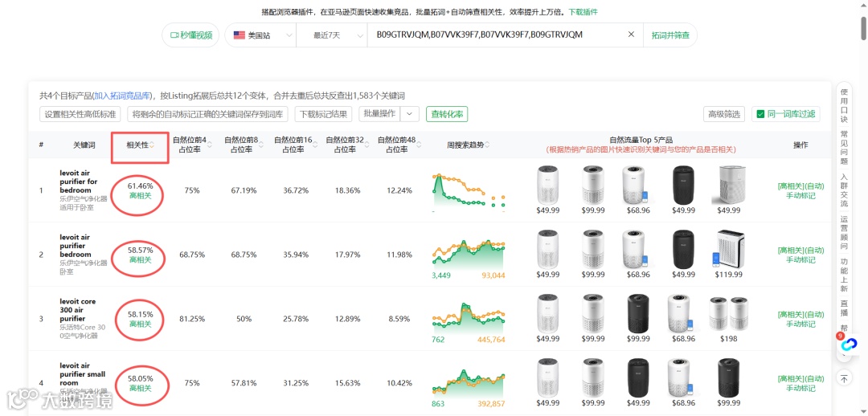Open 常见问题 in right sidebar
This screenshot has height=416, width=868.
coord(844,149)
